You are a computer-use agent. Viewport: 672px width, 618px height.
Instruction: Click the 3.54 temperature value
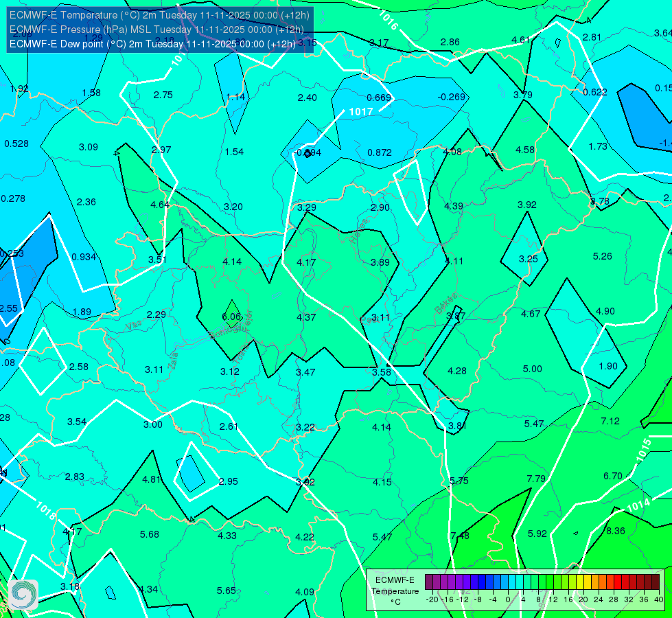tap(77, 422)
